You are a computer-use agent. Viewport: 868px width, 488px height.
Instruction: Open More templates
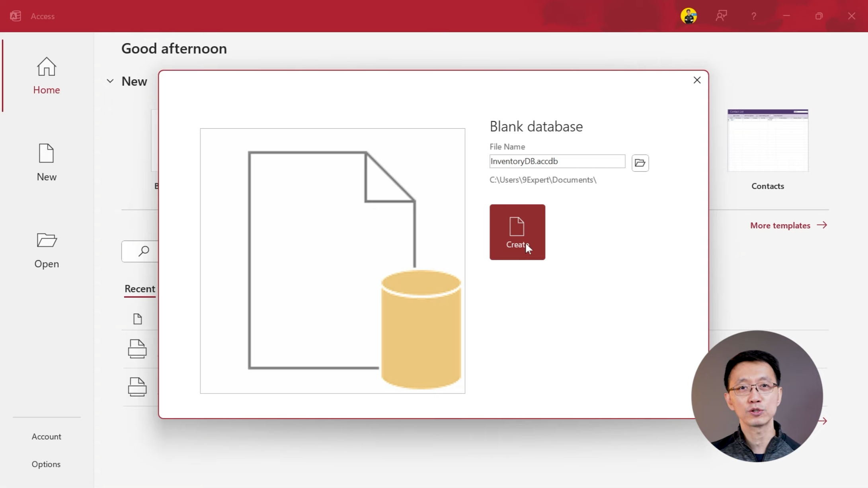click(x=788, y=225)
